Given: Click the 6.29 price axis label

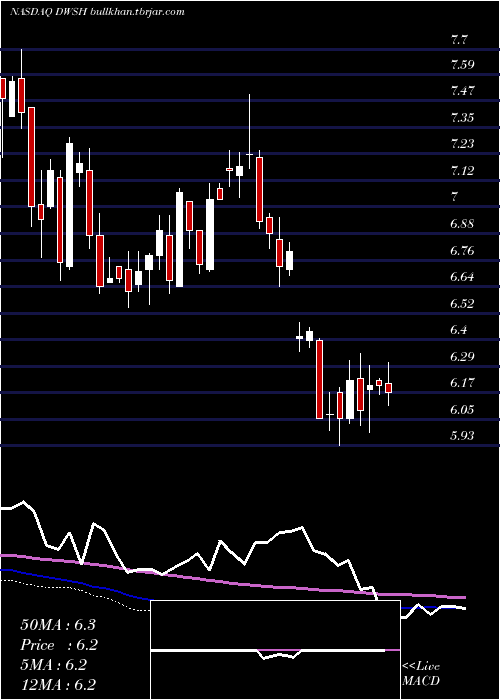Looking at the screenshot, I should click(462, 357).
